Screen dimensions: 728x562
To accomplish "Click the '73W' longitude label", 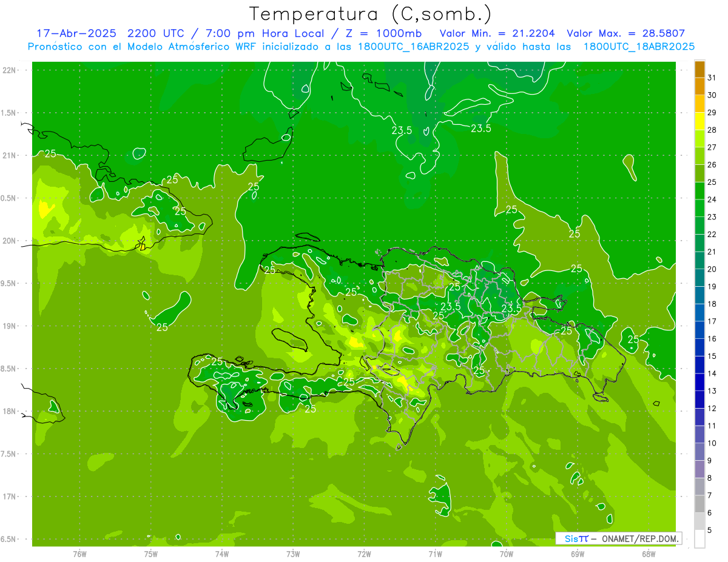I will pyautogui.click(x=293, y=554).
